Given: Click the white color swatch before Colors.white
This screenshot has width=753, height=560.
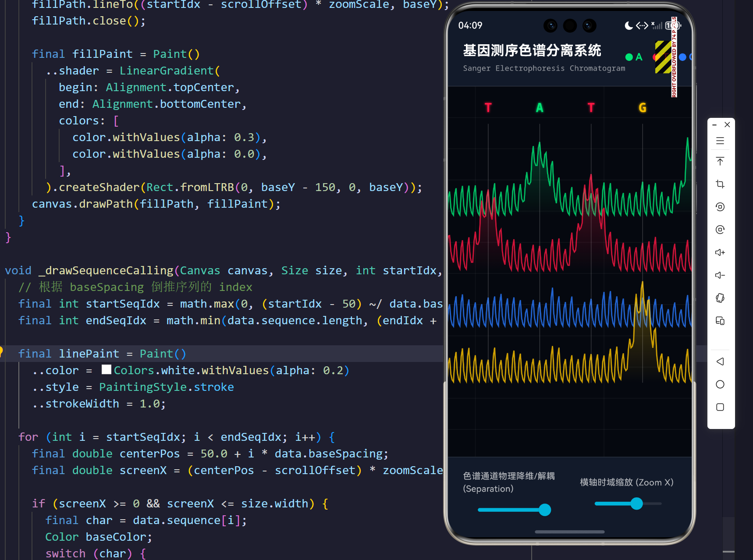Looking at the screenshot, I should point(107,369).
